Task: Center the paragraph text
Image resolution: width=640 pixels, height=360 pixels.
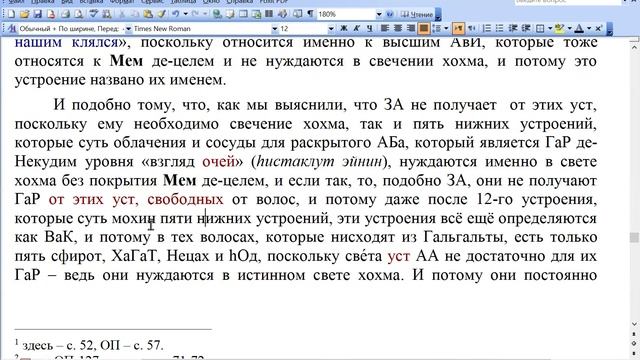Action: (x=398, y=28)
